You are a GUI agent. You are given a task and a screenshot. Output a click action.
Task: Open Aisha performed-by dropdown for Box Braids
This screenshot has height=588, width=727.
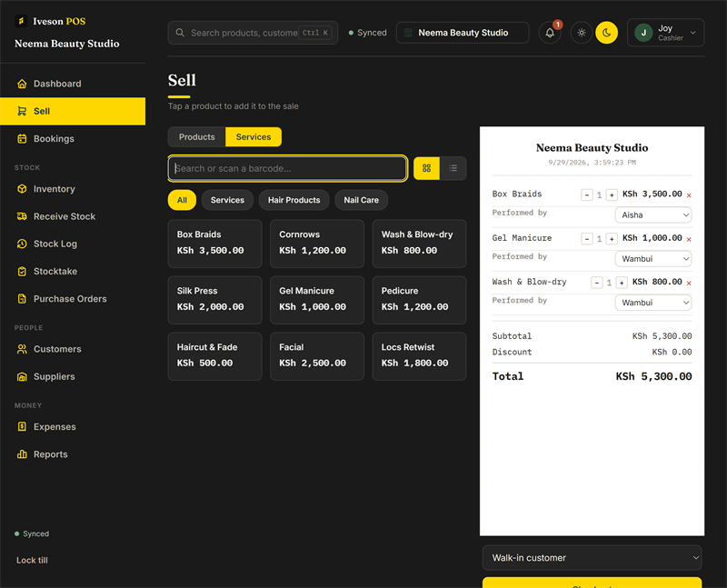pyautogui.click(x=653, y=215)
